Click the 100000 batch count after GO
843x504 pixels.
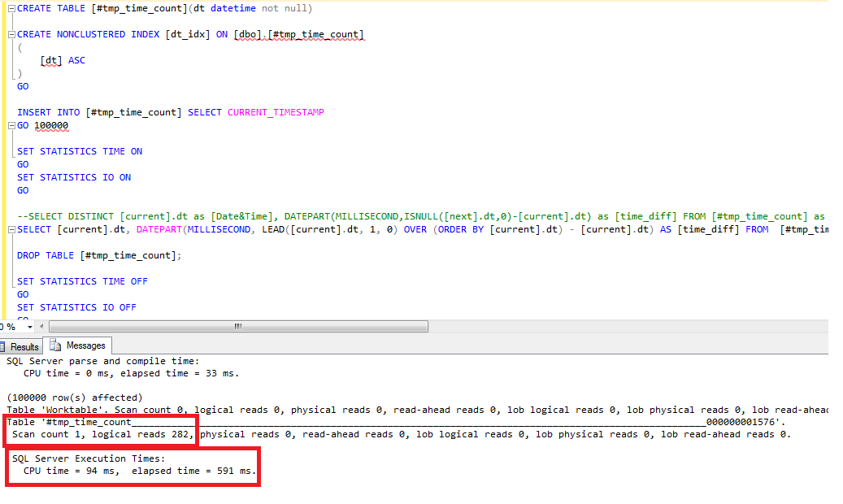pos(51,126)
